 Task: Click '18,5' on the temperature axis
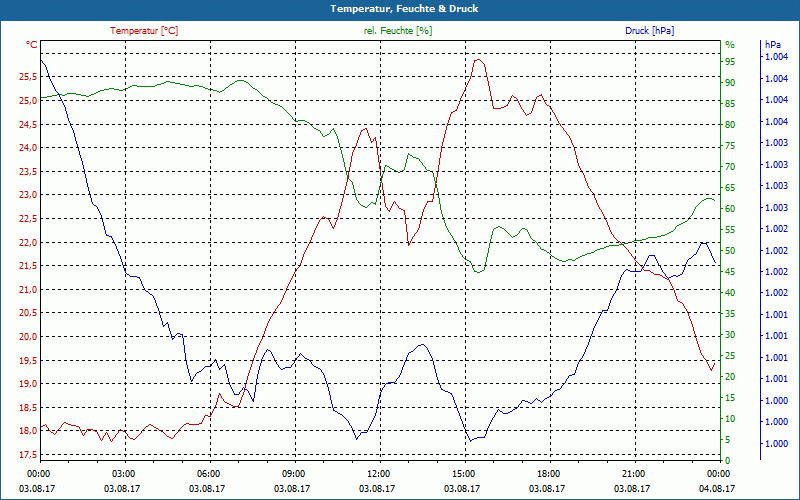click(x=28, y=407)
